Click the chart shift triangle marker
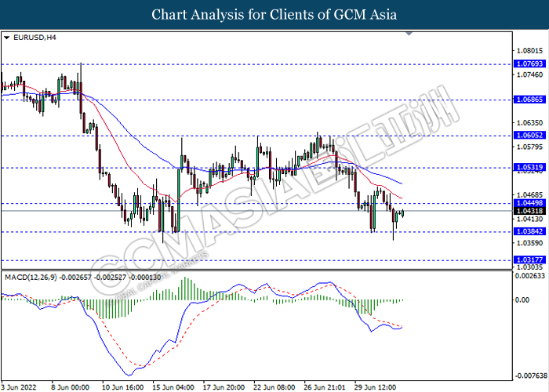This screenshot has height=392, width=549. click(x=409, y=34)
